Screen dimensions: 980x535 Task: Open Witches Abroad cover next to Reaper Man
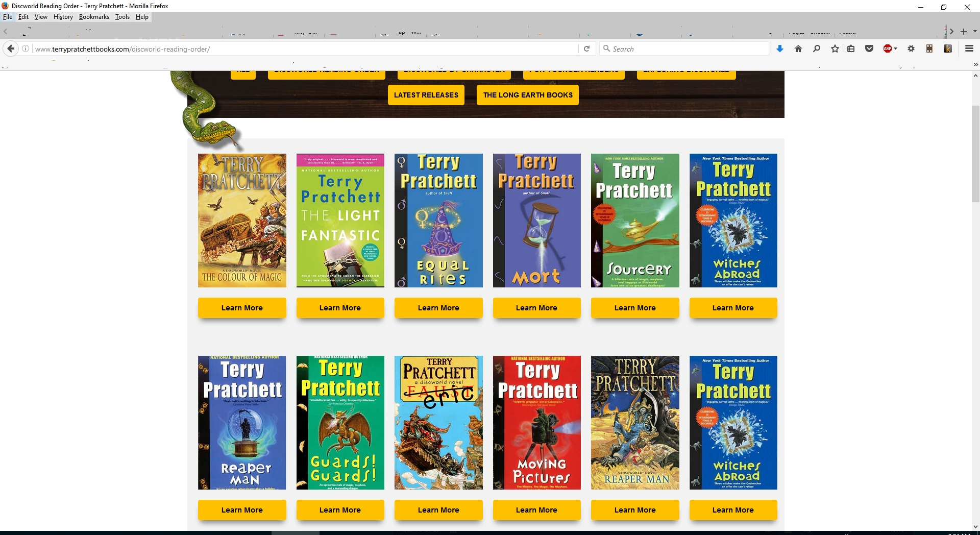(x=733, y=423)
